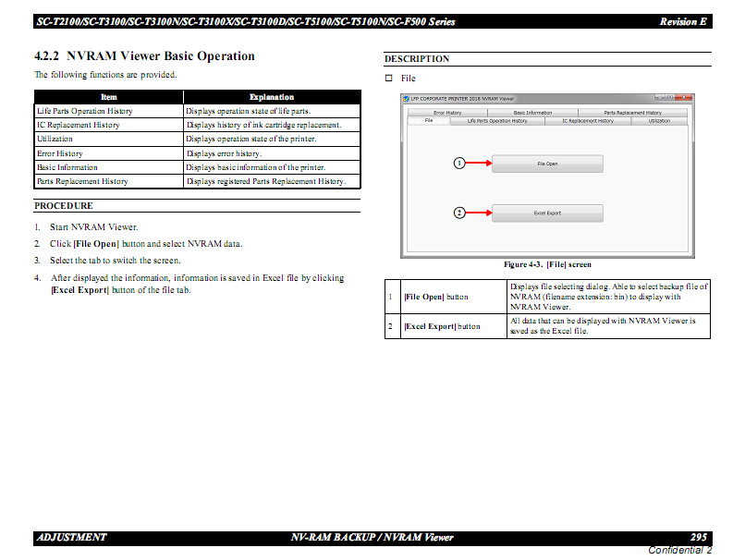
Task: Click the NVRAM Viewer title bar app icon
Action: pyautogui.click(x=406, y=99)
